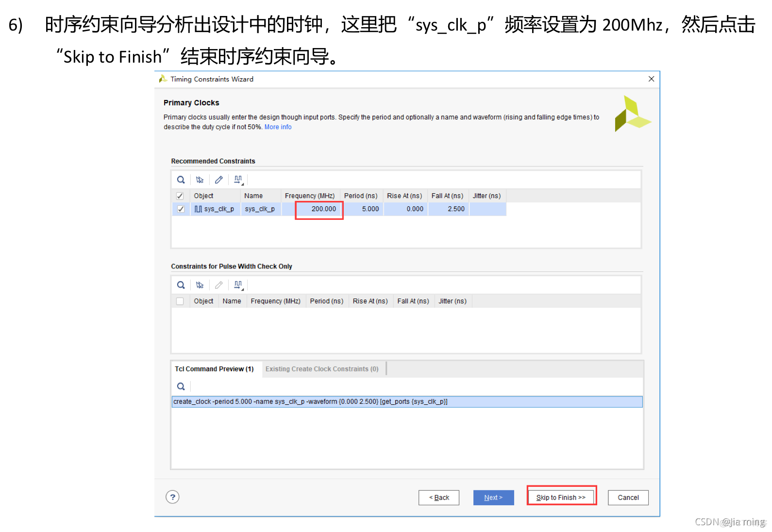
Task: Click select-objects cursor icon in Pulse Width section
Action: pos(200,285)
